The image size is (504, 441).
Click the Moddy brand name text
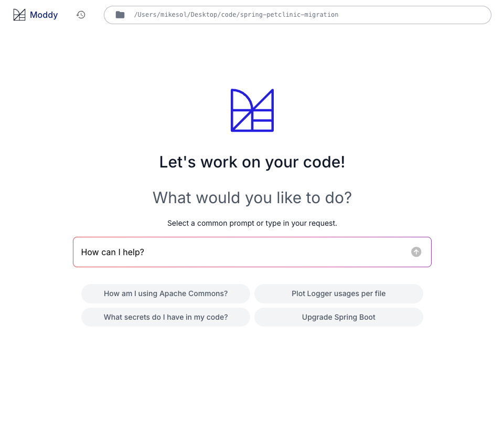[44, 15]
